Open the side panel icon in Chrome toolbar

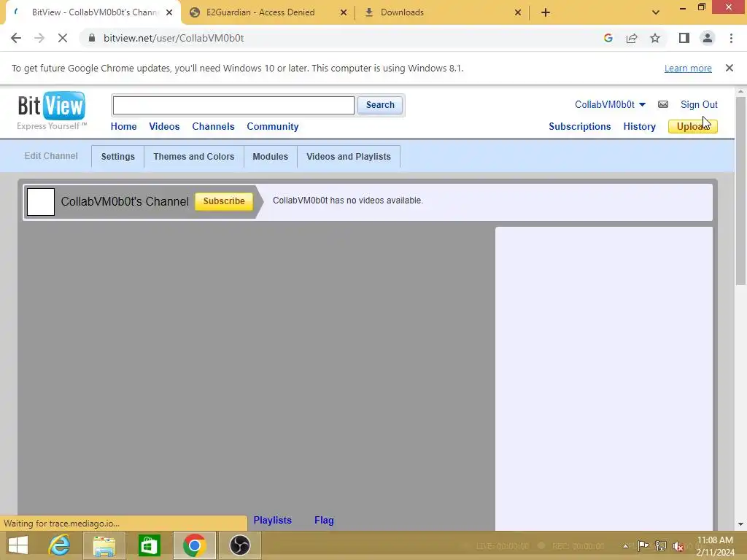pos(684,38)
